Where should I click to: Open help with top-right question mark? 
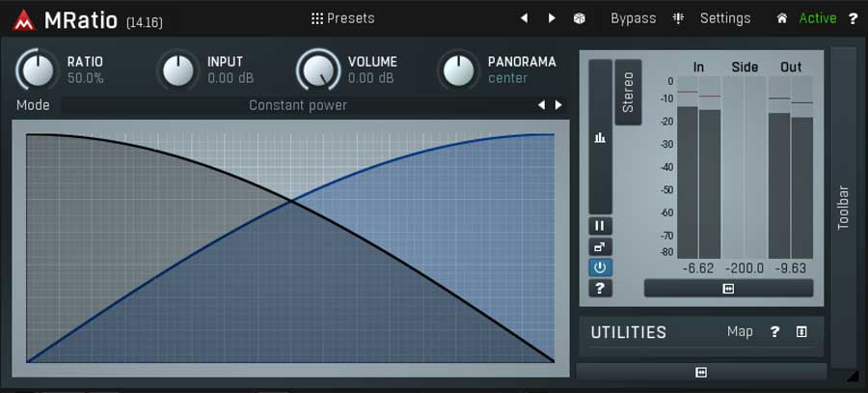(x=854, y=19)
